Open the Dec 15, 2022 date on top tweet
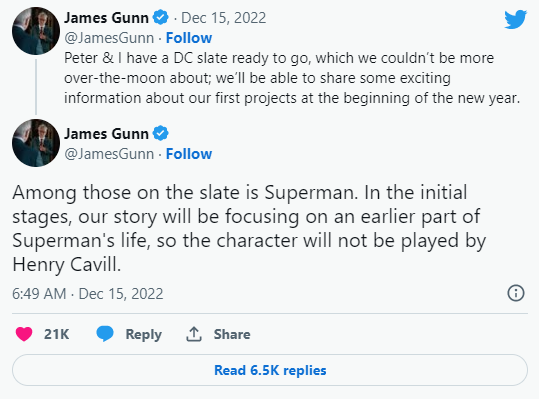 coord(223,18)
